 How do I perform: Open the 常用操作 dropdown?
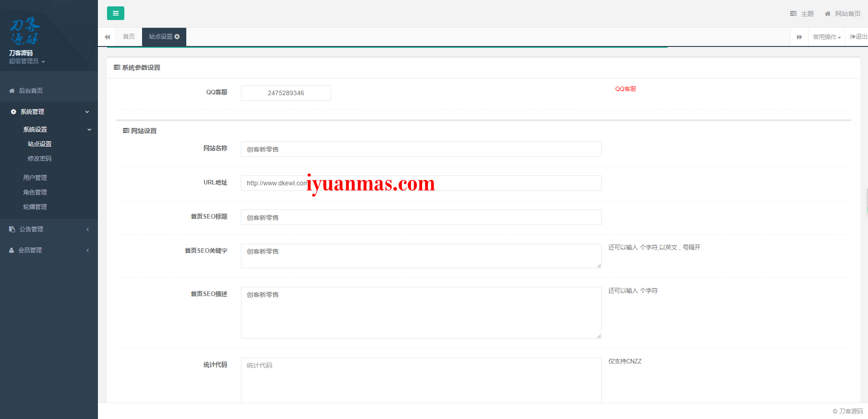pyautogui.click(x=827, y=37)
